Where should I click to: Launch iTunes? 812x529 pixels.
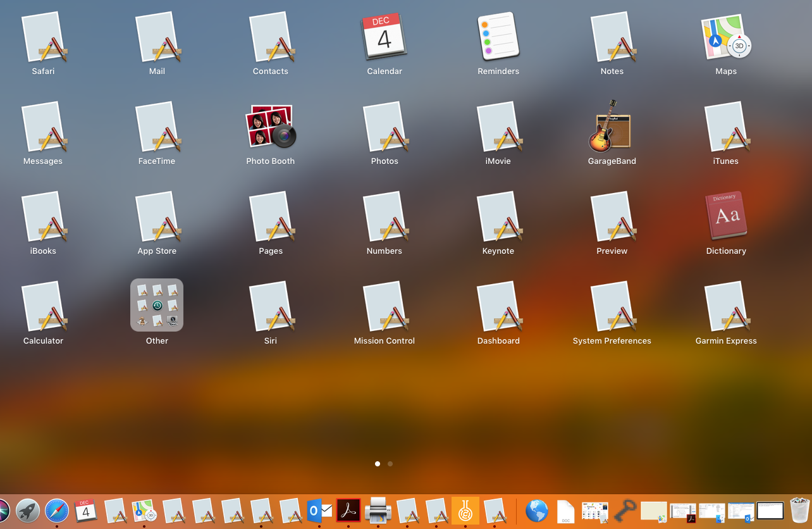725,127
